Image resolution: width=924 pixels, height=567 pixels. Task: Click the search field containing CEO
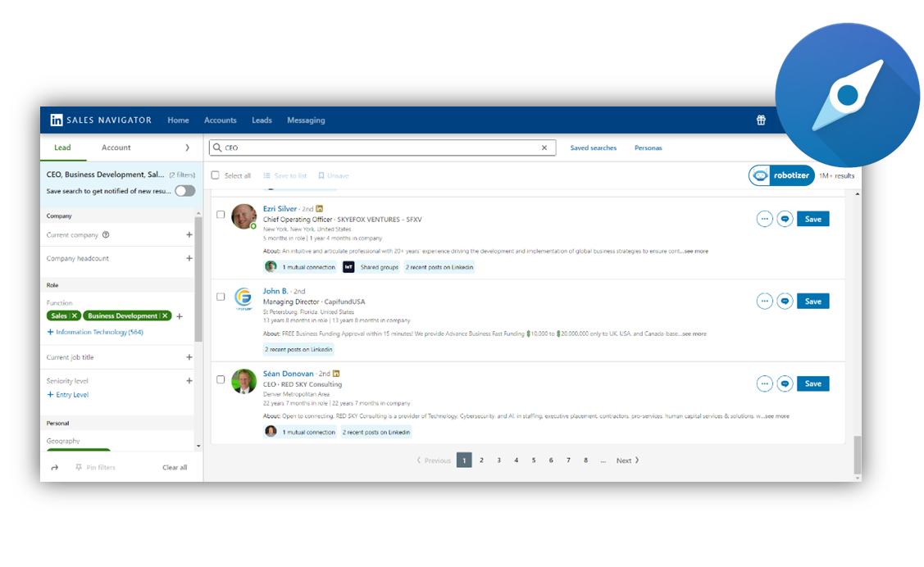coord(382,147)
